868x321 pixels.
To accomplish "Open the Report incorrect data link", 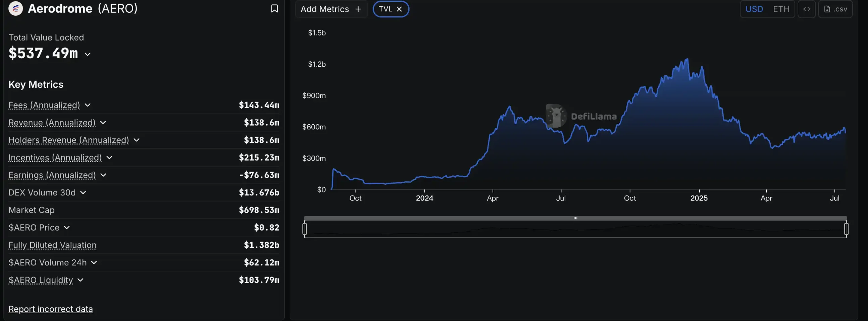I will click(x=51, y=309).
